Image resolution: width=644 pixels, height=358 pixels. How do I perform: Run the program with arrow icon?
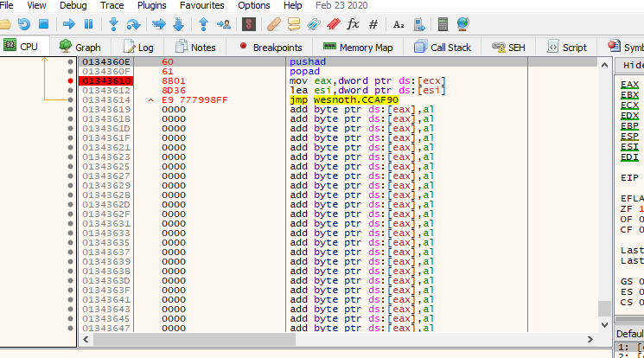point(68,24)
